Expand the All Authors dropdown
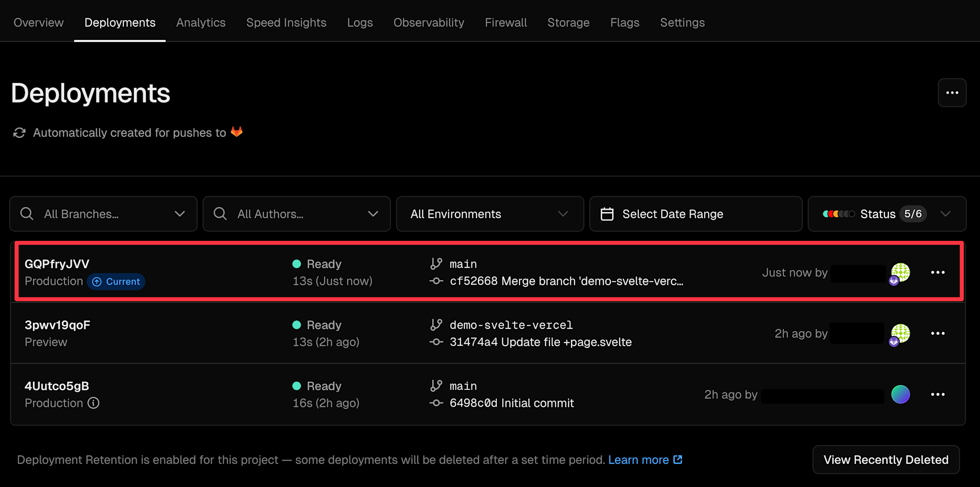This screenshot has height=487, width=980. coord(373,214)
